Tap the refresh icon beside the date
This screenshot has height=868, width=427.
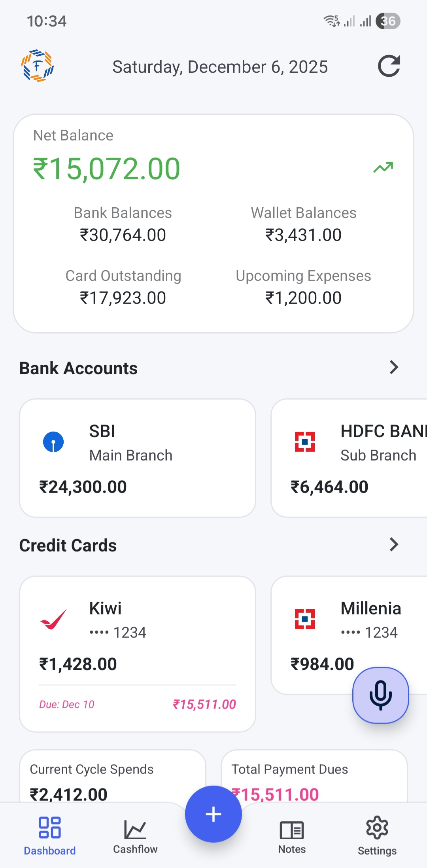pyautogui.click(x=389, y=66)
